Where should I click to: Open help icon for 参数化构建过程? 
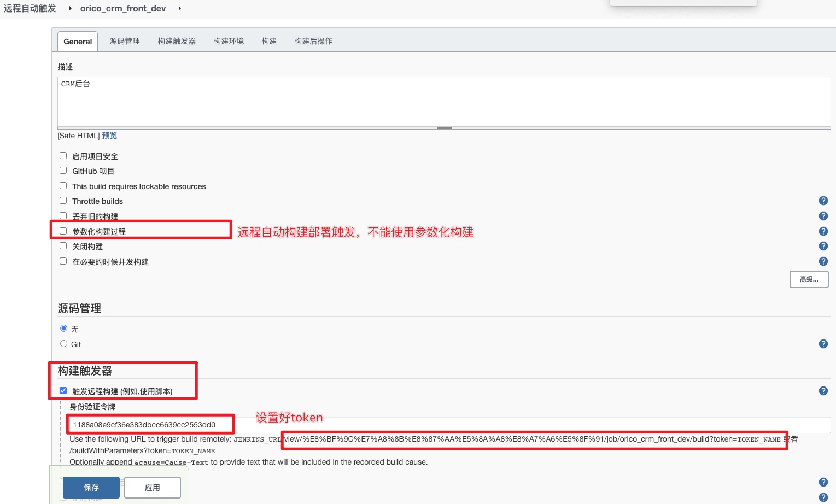pyautogui.click(x=823, y=231)
